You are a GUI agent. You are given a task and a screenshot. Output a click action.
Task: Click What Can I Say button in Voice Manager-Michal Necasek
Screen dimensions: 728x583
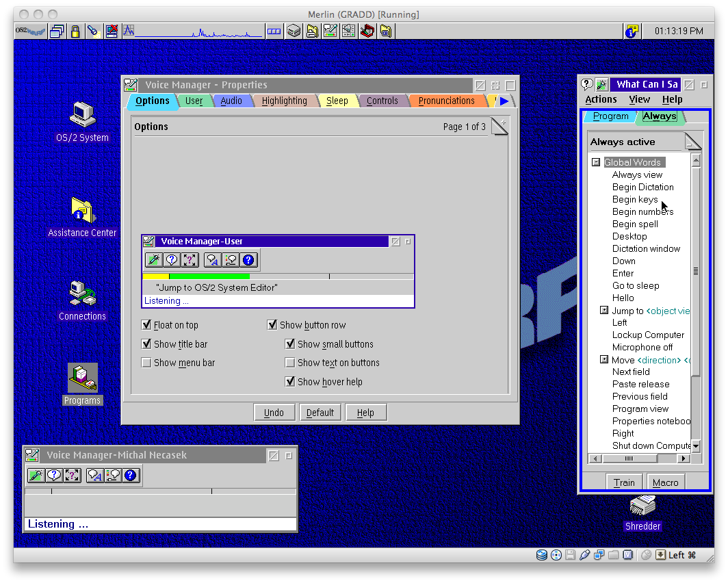[x=54, y=476]
